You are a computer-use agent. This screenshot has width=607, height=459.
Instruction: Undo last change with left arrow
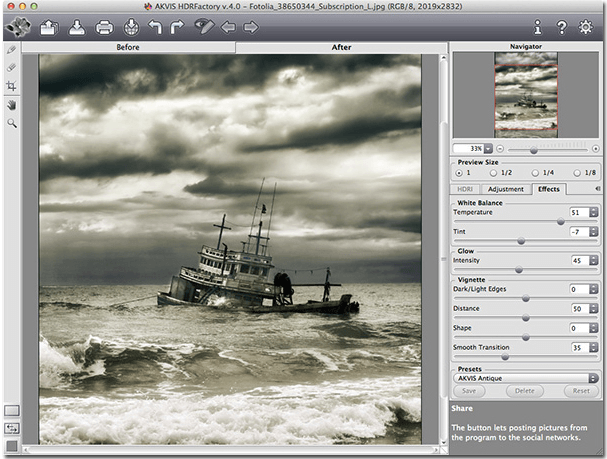[x=155, y=27]
